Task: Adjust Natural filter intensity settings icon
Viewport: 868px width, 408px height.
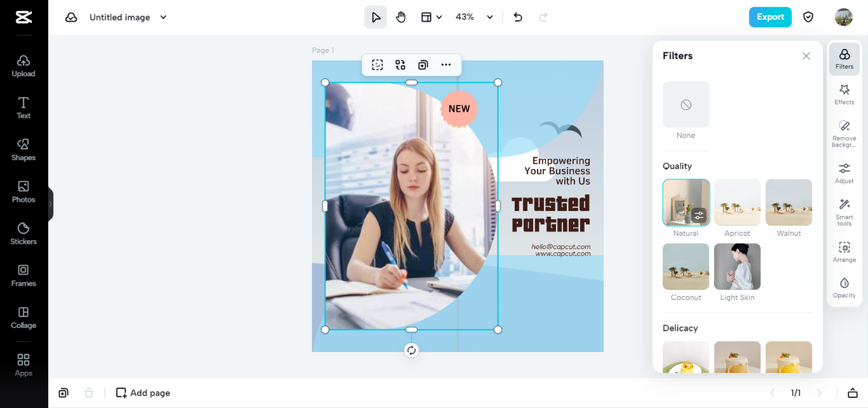Action: [x=699, y=216]
